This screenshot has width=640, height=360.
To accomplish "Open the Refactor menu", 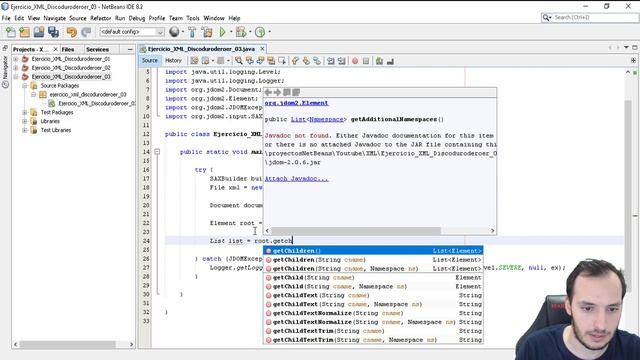I will [100, 18].
